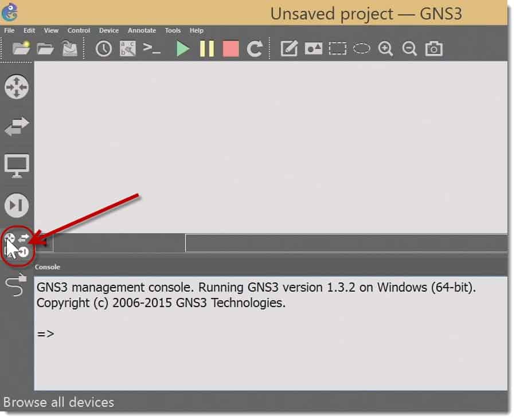Click the Insert a picture icon

coord(313,49)
